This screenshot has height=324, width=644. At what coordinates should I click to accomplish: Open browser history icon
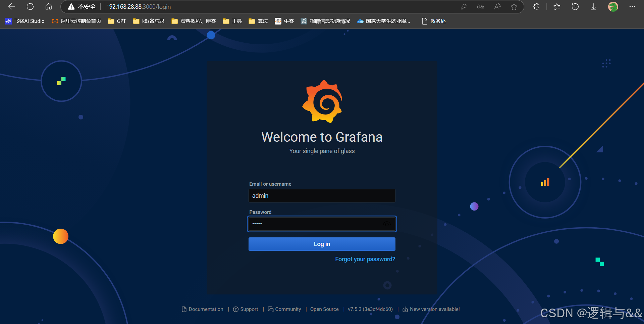[x=575, y=7]
